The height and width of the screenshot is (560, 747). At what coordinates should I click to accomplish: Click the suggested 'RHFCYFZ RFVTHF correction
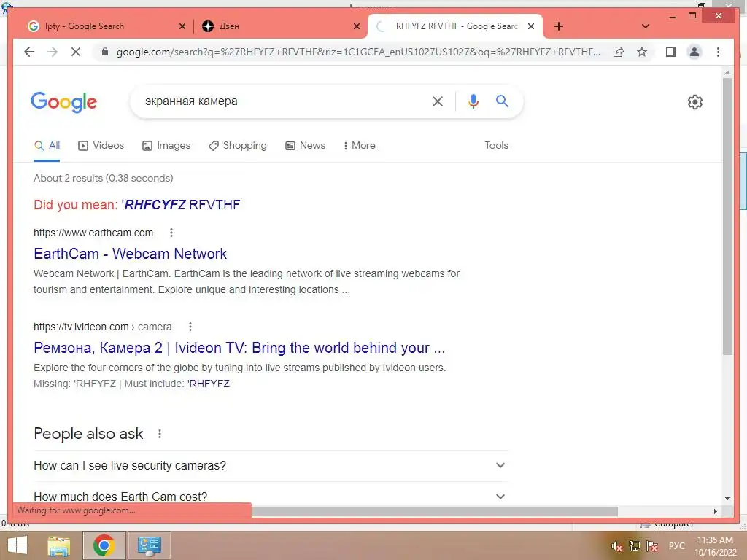tap(182, 205)
